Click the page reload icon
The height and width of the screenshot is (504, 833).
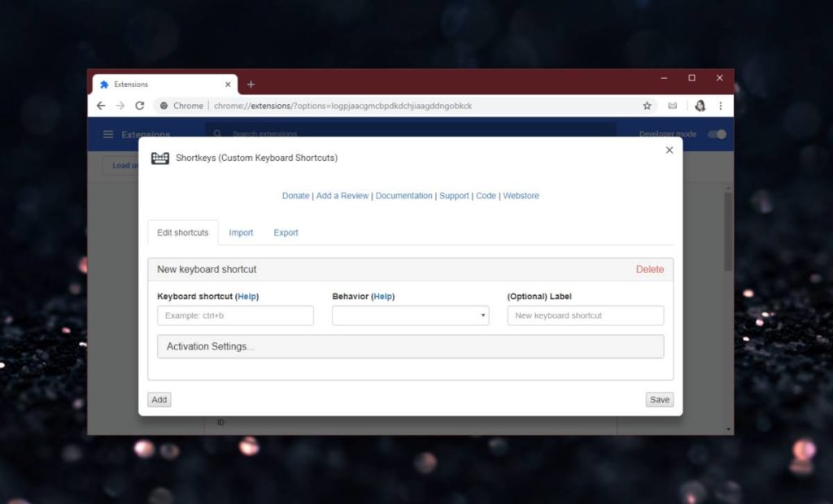tap(140, 106)
